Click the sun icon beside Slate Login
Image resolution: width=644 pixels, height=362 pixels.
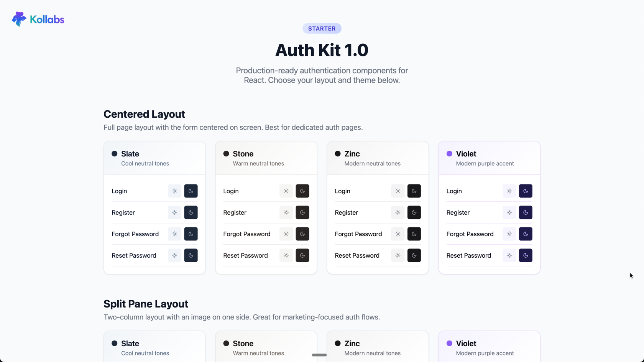click(174, 191)
